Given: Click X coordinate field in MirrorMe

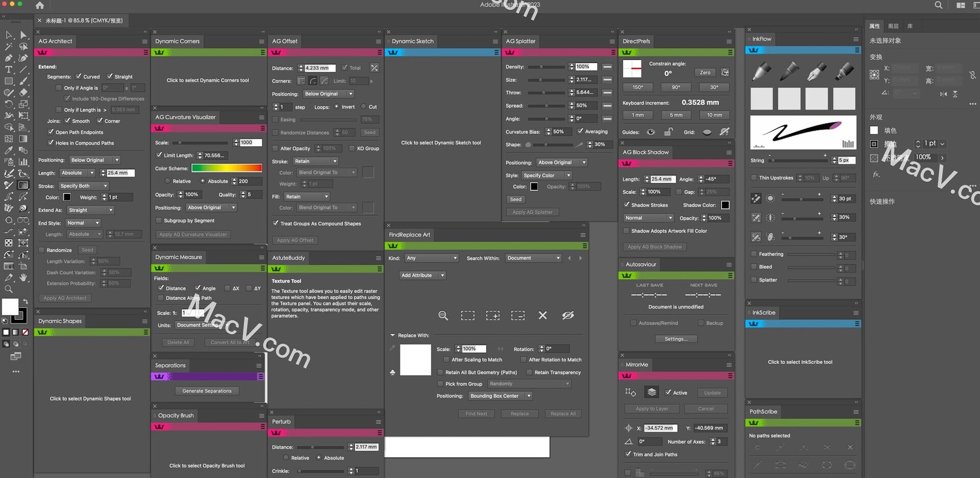Looking at the screenshot, I should [661, 428].
